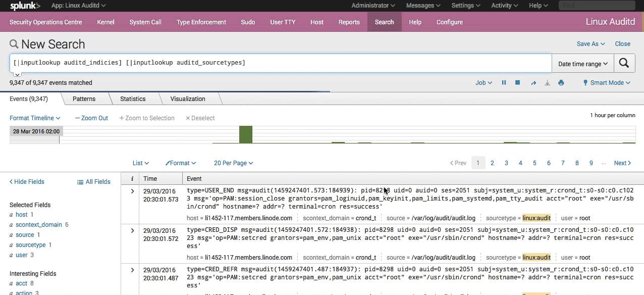The image size is (644, 295).
Task: Click the Find input field
Action: pyautogui.click(x=597, y=6)
